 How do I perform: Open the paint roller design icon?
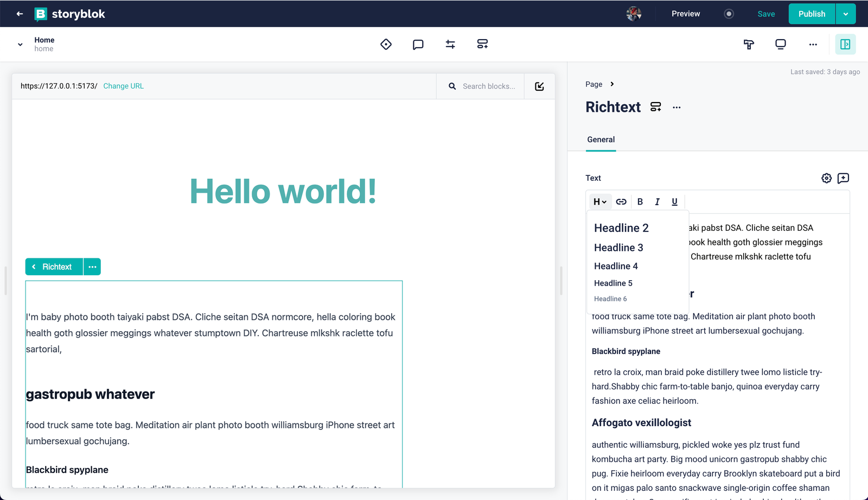[x=749, y=44]
